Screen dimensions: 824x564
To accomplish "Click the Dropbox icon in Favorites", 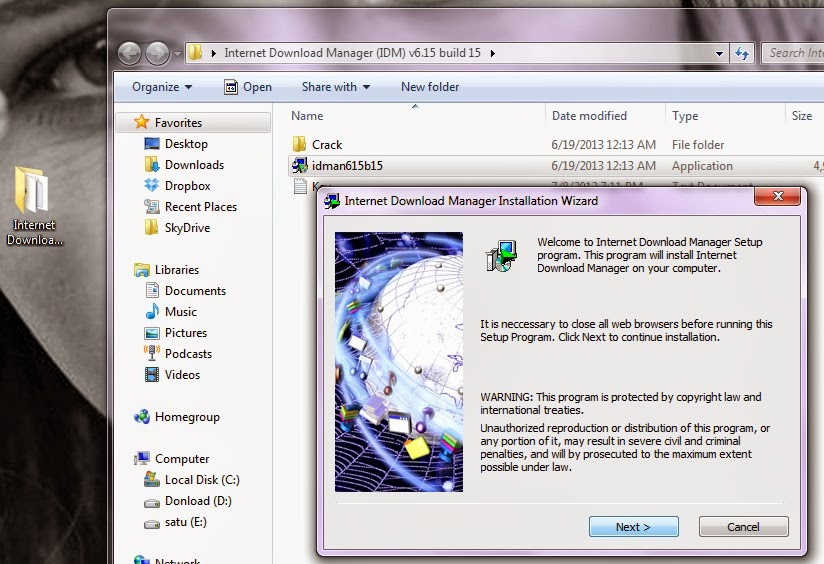I will click(x=151, y=185).
